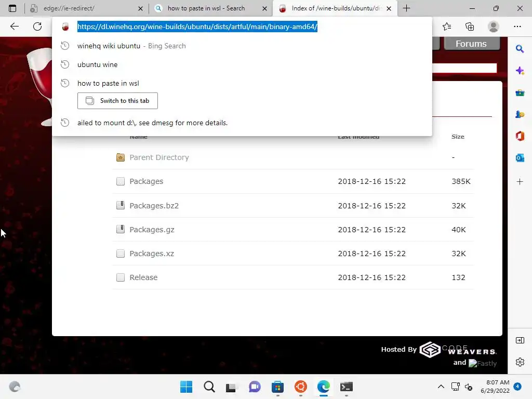Open Microsoft Office icon in sidebar
Viewport: 532px width, 399px height.
[x=520, y=136]
